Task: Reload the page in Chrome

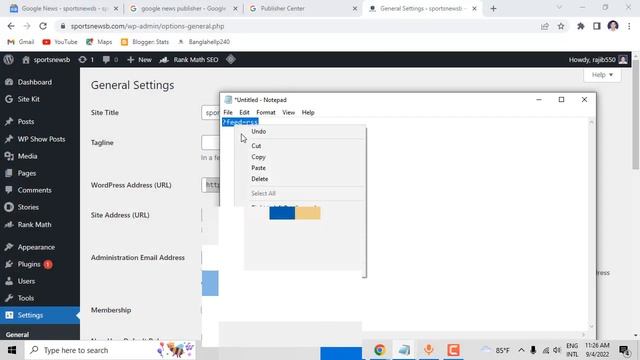Action: pos(43,26)
